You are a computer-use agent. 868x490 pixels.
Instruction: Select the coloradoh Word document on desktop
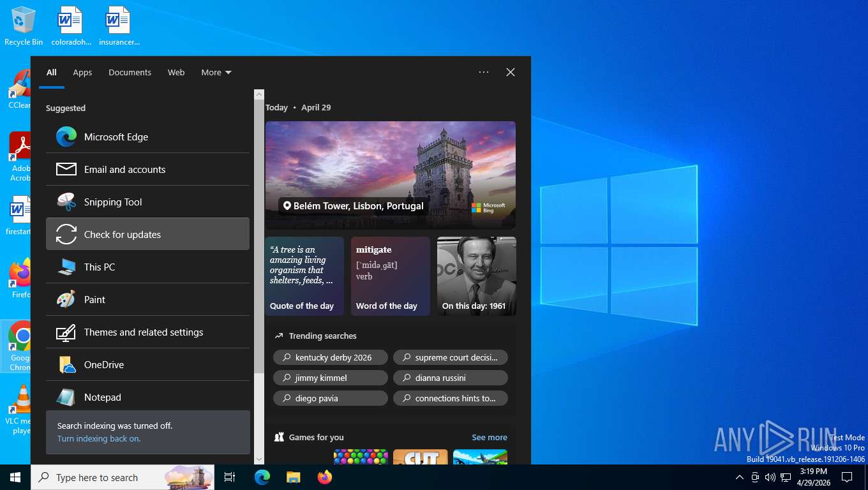71,26
